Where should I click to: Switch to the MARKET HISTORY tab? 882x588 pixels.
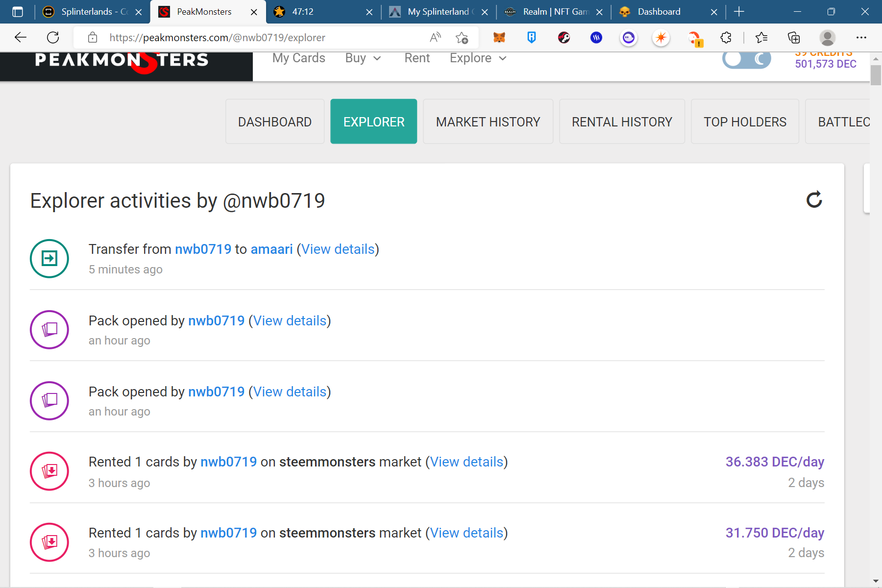coord(488,122)
